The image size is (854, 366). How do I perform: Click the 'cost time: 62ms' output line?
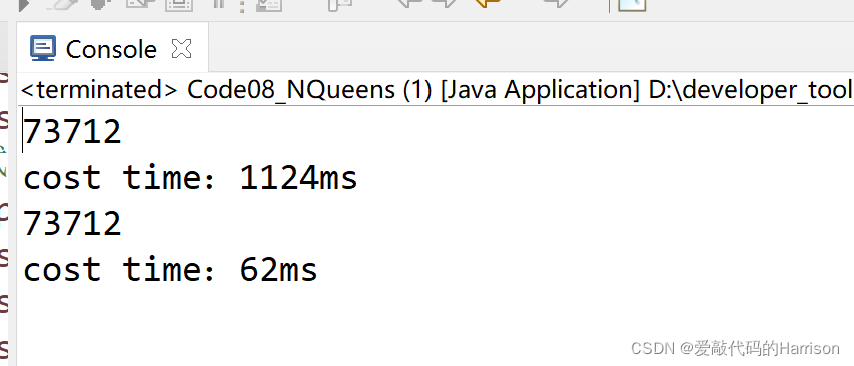point(170,270)
